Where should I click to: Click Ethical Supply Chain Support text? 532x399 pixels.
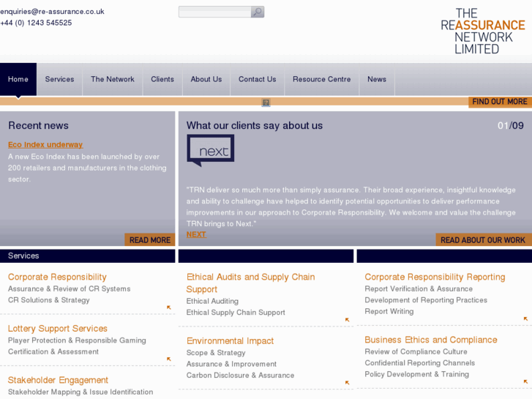click(236, 313)
